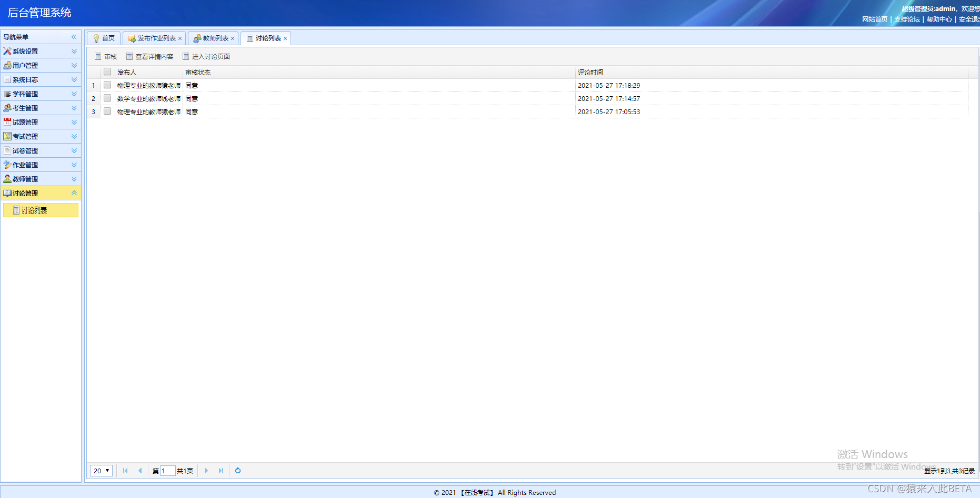Click the 试卷管理 page icon

point(7,151)
